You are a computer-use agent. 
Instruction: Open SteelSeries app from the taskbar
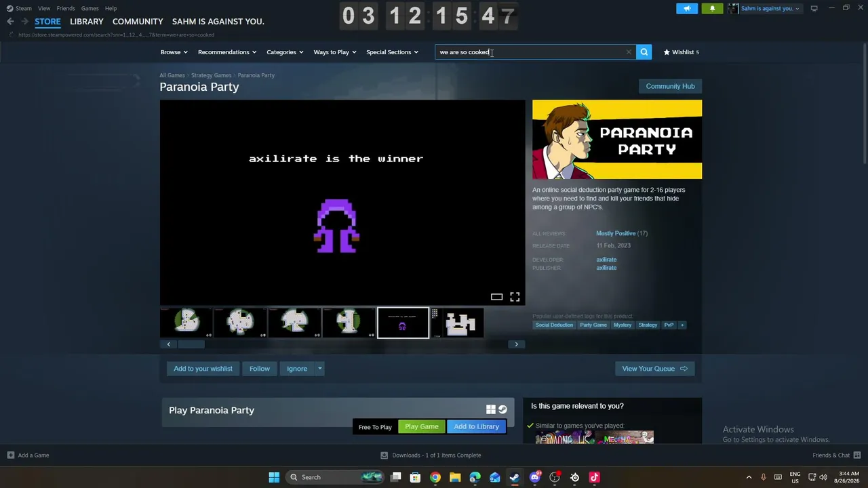point(574,477)
